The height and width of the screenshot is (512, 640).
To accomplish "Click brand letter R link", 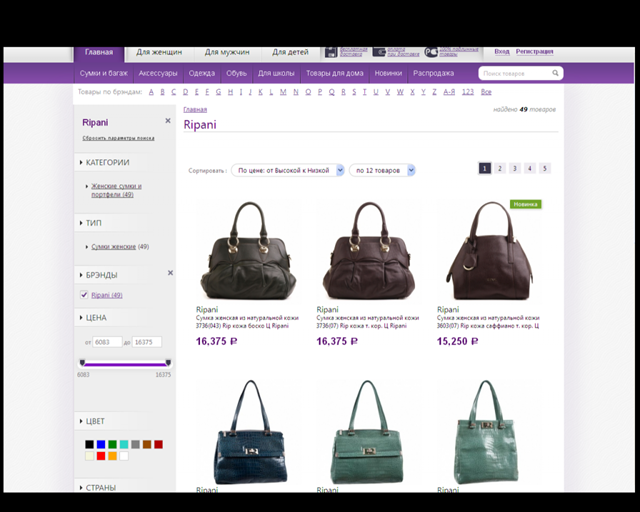I will click(x=343, y=92).
